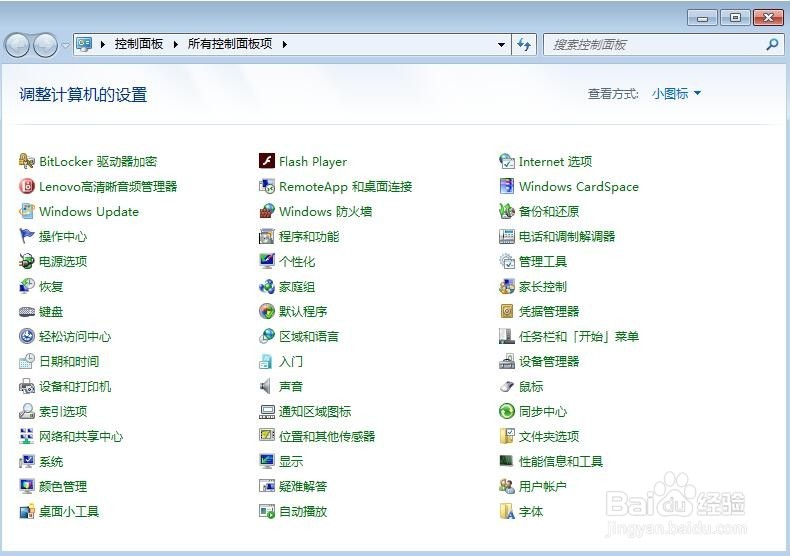The width and height of the screenshot is (790, 556).
Task: Open the Windows Update icon
Action: (27, 212)
